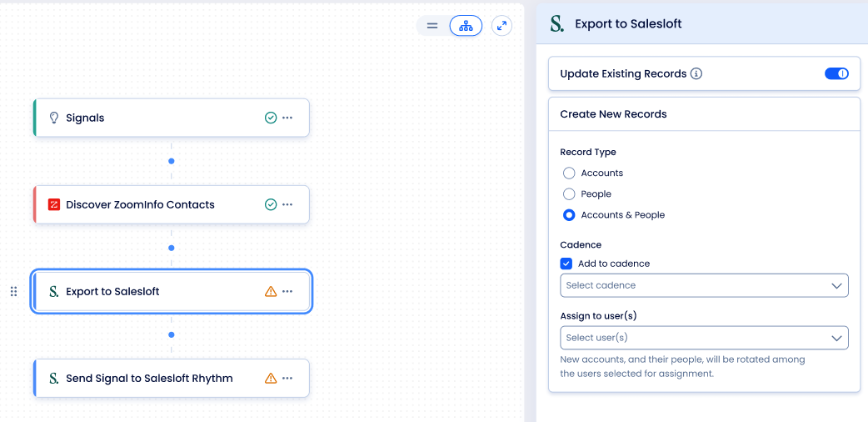
Task: Click the lightbulb icon on Signals step
Action: [x=53, y=118]
